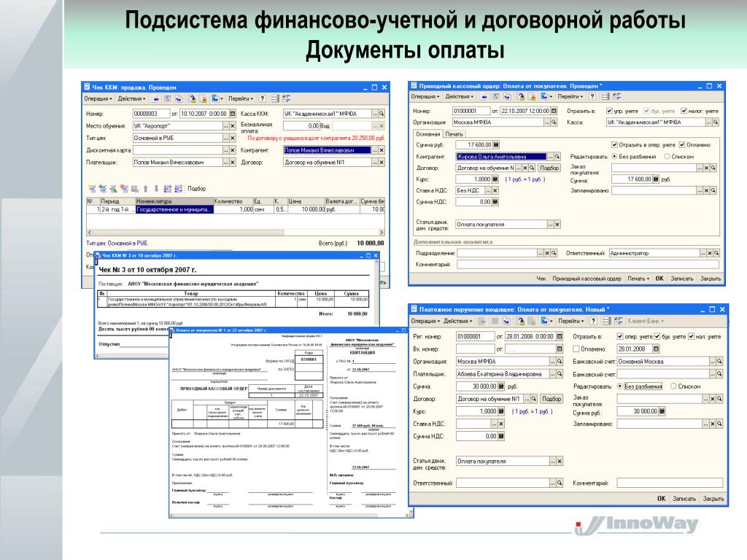This screenshot has height=560, width=747.
Task: Open Операция dropdown in Платежное поручение
Action: [x=425, y=322]
